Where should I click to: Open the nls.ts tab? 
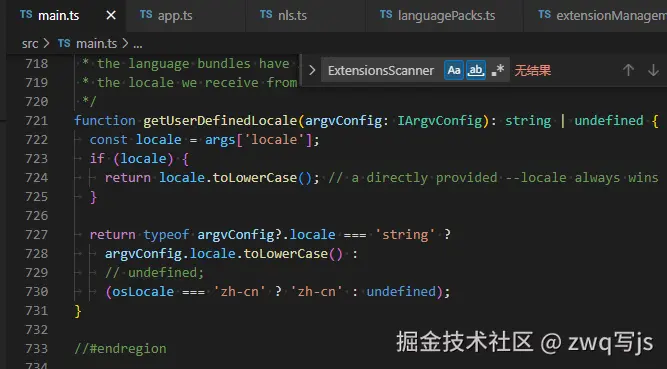(x=305, y=16)
